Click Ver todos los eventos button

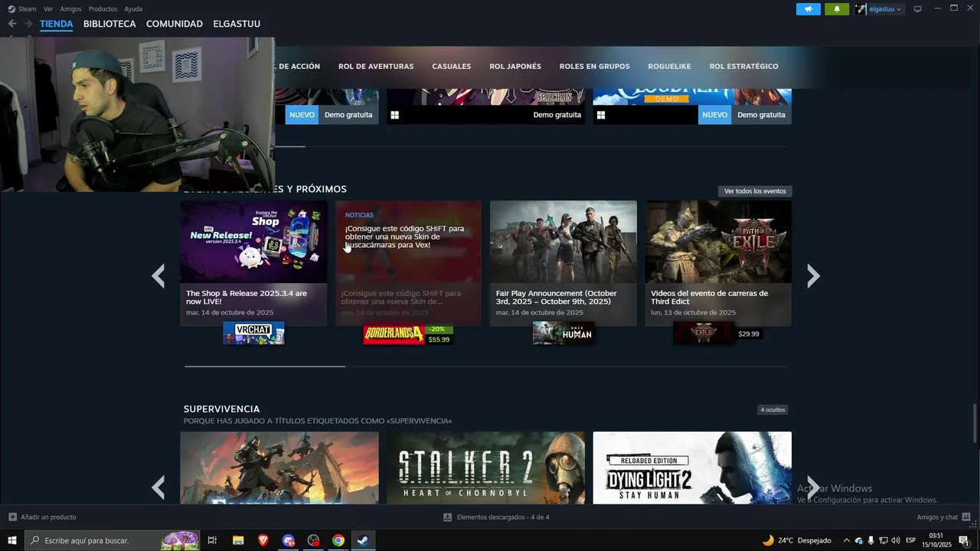pos(755,191)
